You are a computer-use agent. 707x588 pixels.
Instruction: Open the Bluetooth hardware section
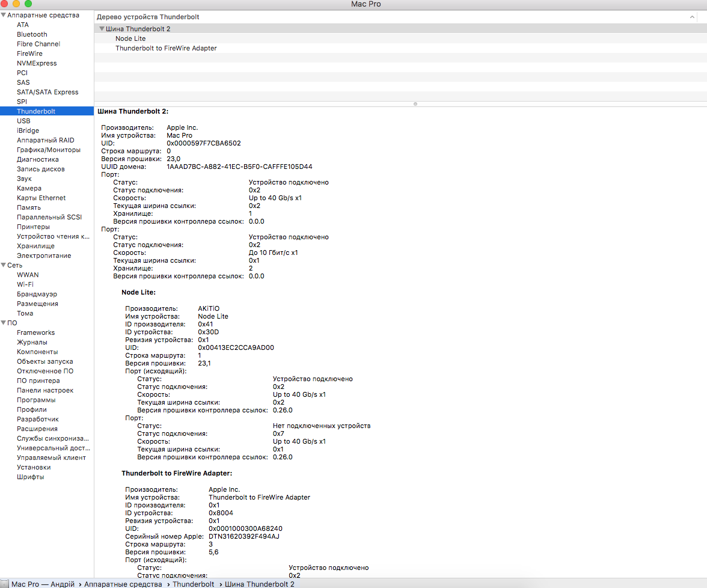click(32, 34)
